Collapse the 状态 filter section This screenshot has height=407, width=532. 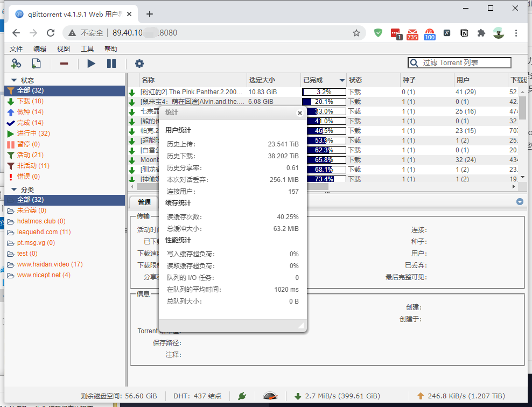tap(14, 80)
